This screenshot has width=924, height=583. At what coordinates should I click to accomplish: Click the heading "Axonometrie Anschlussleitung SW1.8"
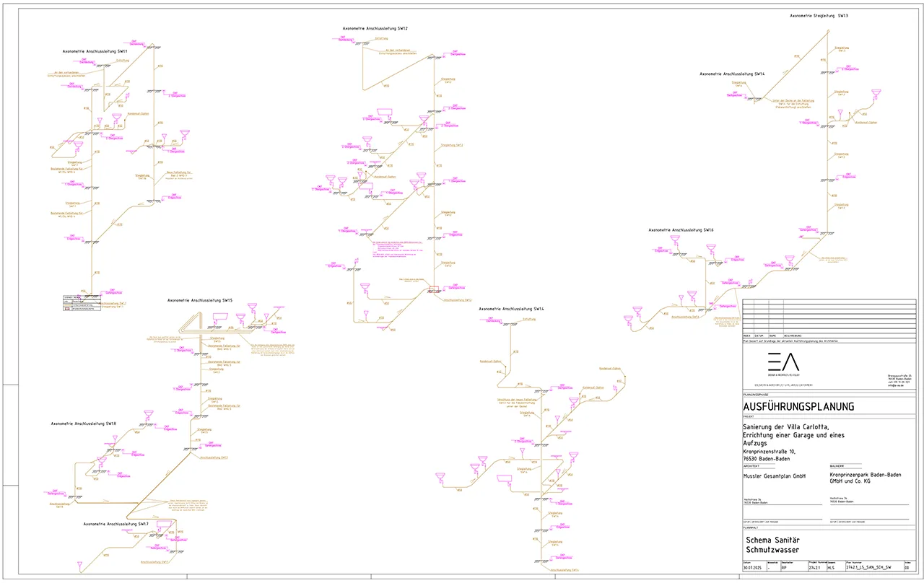84,424
